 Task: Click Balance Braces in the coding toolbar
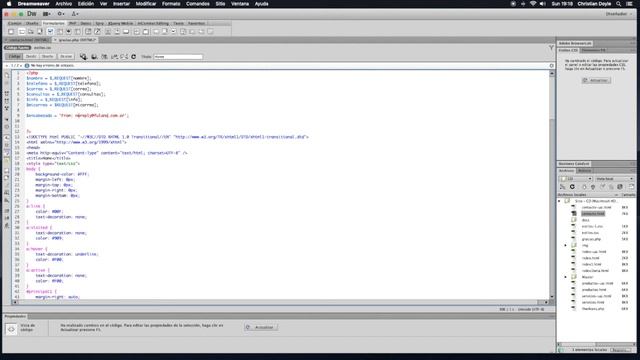(7, 127)
